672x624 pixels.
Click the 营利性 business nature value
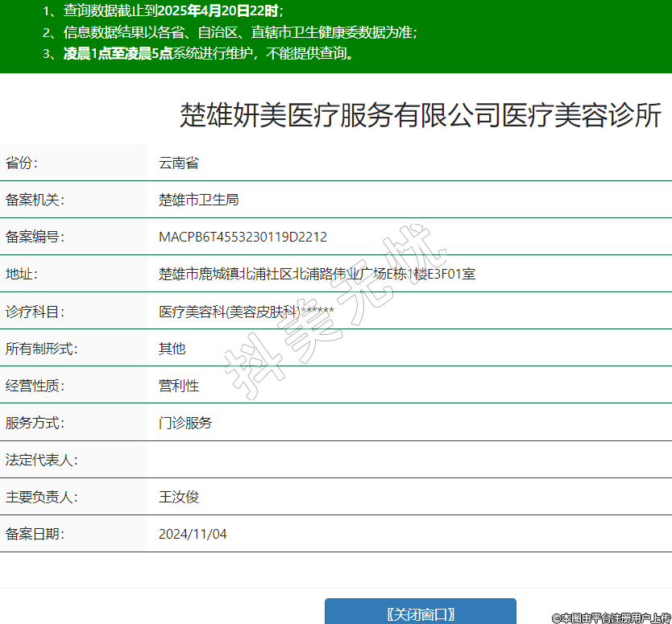[x=179, y=386]
